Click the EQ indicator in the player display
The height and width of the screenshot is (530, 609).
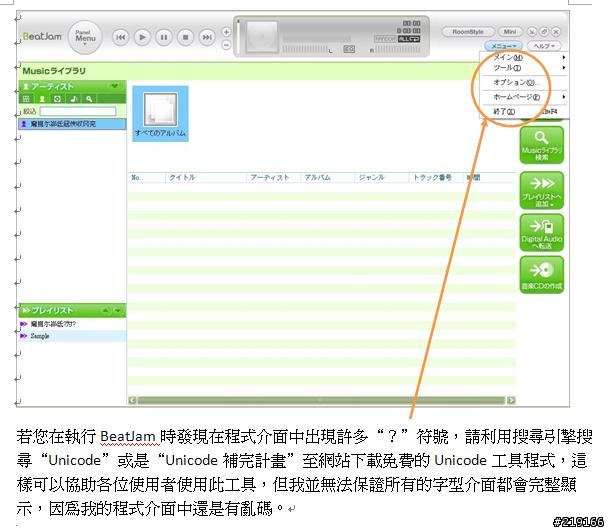(x=349, y=49)
